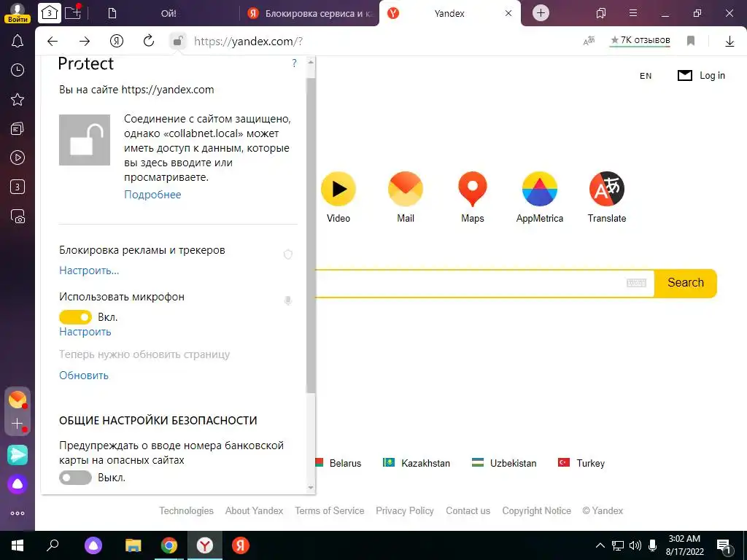Click the Protect panel scroll-up arrow
The width and height of the screenshot is (747, 560).
(311, 63)
